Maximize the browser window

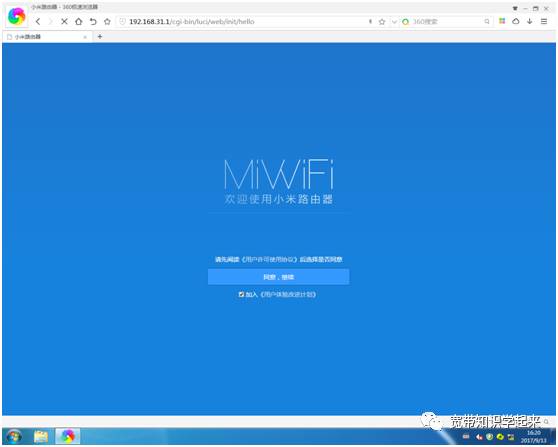click(536, 8)
